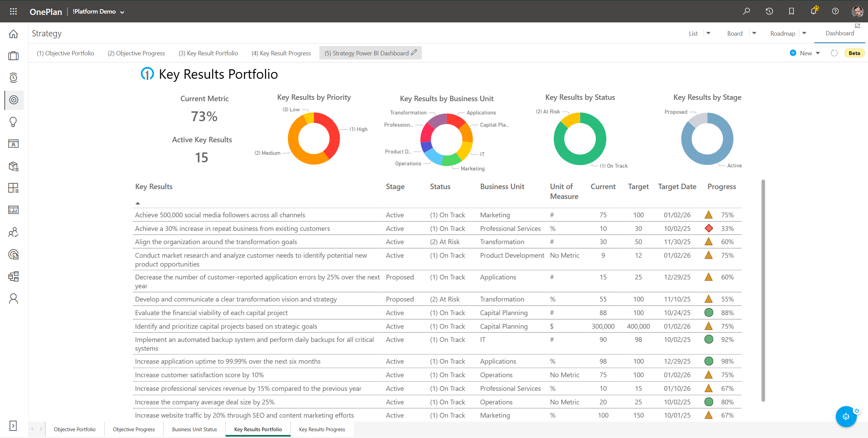The height and width of the screenshot is (438, 868).
Task: Open (1) Objective Portfolio tab
Action: [x=65, y=53]
